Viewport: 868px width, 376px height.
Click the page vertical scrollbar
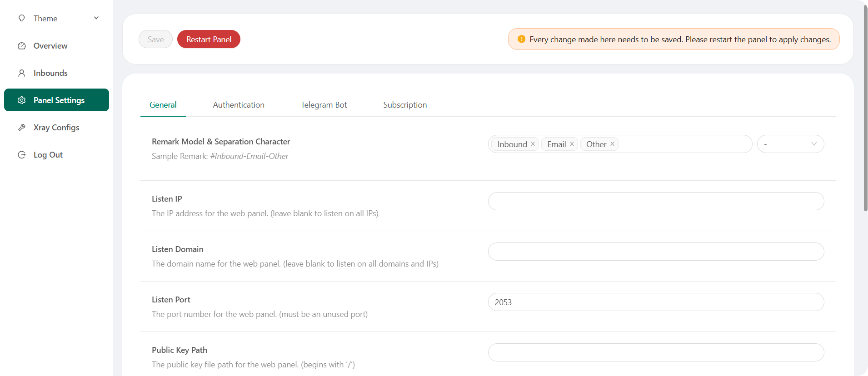coord(865,109)
